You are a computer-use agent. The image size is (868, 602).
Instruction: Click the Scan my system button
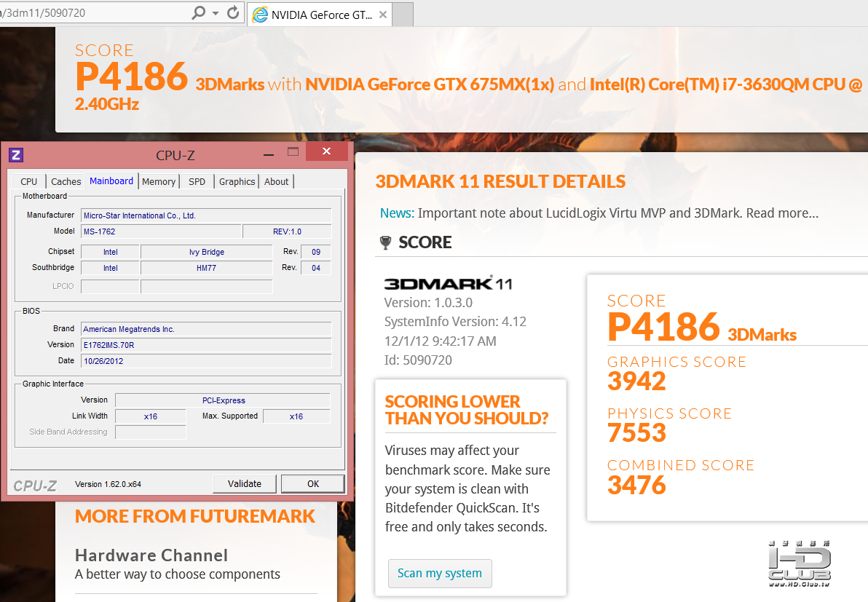click(440, 573)
